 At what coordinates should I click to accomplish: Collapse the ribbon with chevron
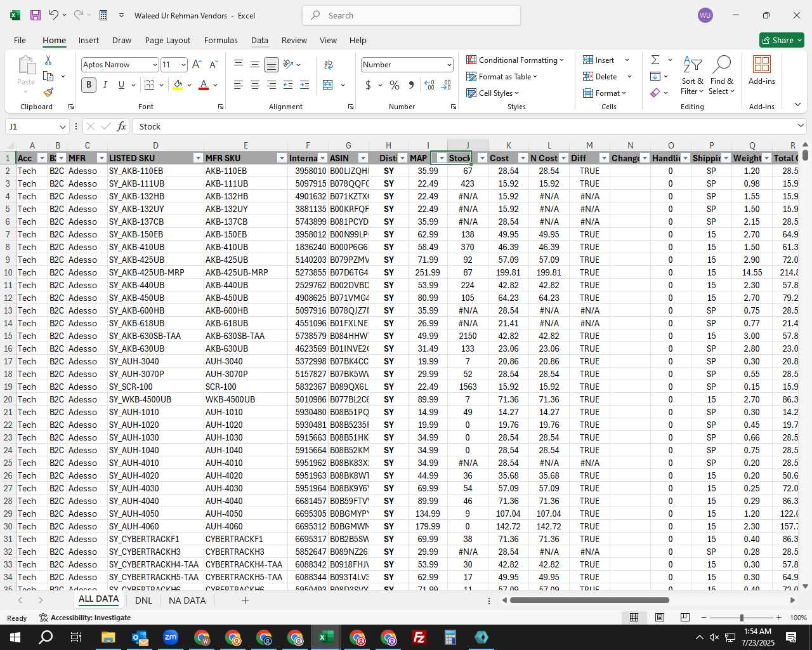pyautogui.click(x=797, y=105)
